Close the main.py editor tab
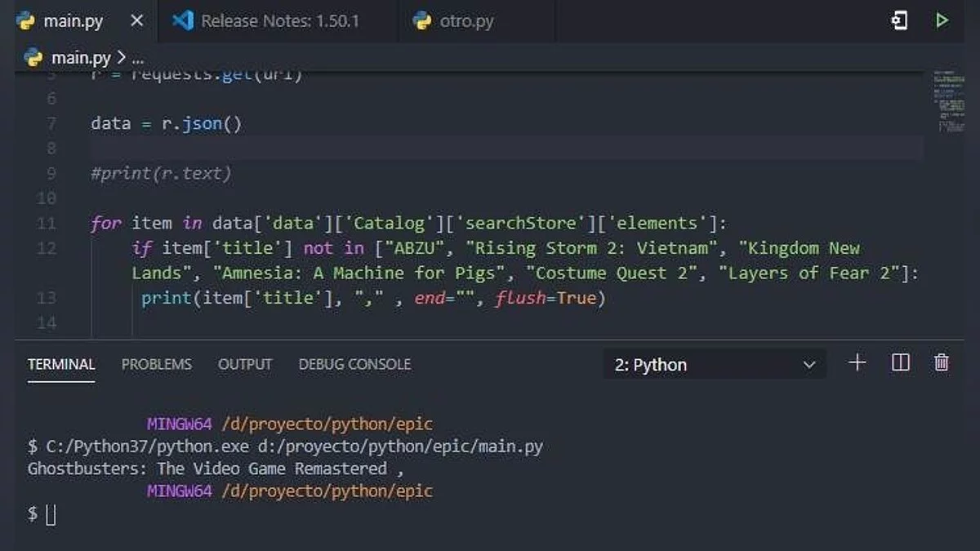This screenshot has width=980, height=551. (136, 20)
